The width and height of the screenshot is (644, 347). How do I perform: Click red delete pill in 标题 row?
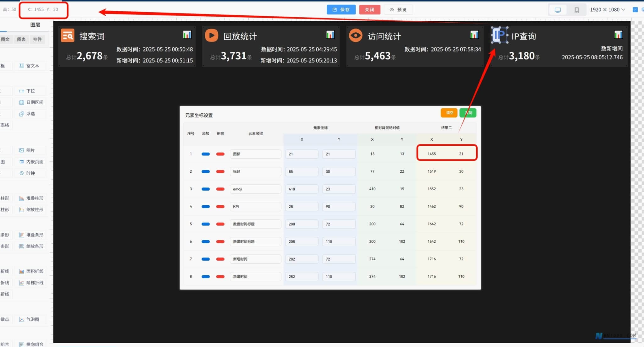(x=220, y=171)
